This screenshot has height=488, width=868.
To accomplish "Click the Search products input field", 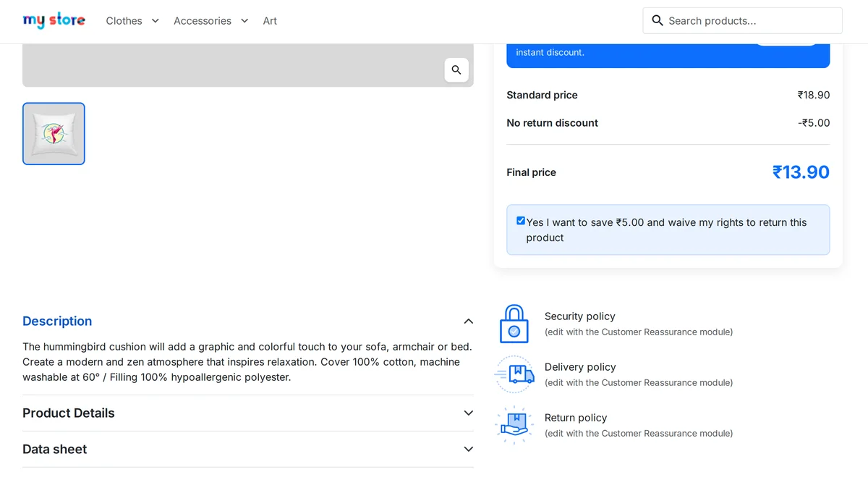I will coord(742,20).
